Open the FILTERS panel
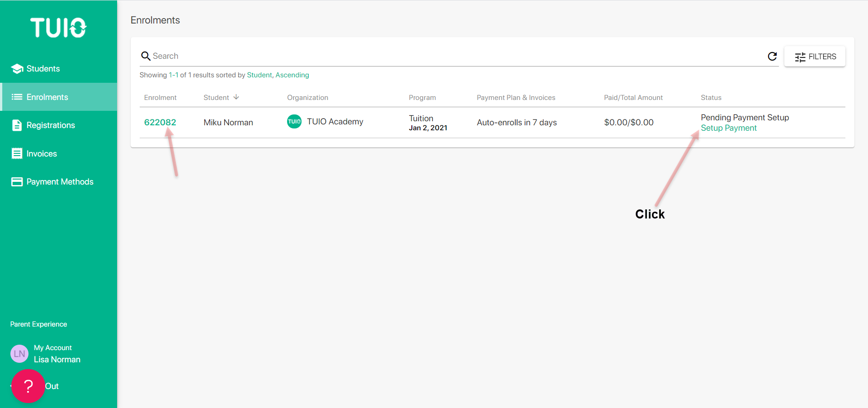Viewport: 868px width, 408px height. (815, 57)
